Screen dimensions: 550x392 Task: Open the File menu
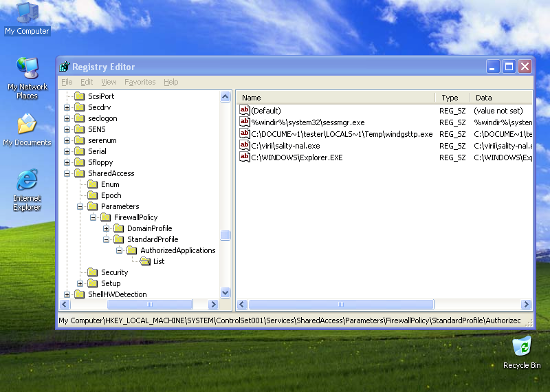(x=67, y=82)
